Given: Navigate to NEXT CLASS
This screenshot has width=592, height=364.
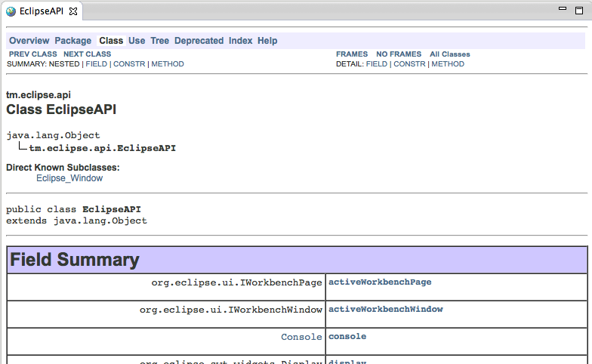Looking at the screenshot, I should (87, 54).
